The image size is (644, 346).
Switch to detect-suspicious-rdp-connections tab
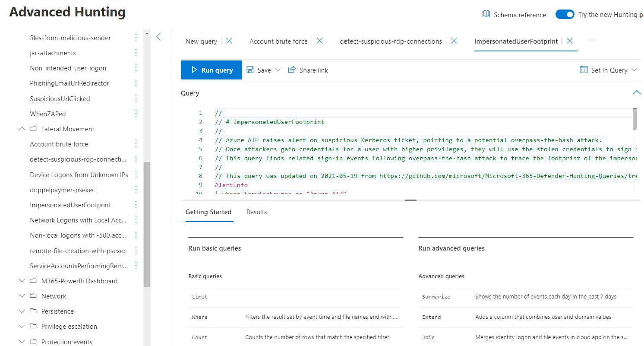(391, 41)
